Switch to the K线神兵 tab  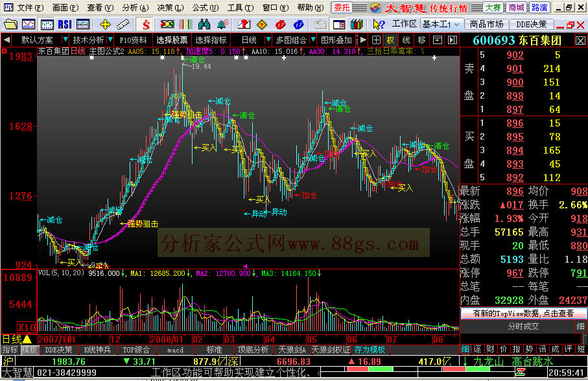coord(97,349)
